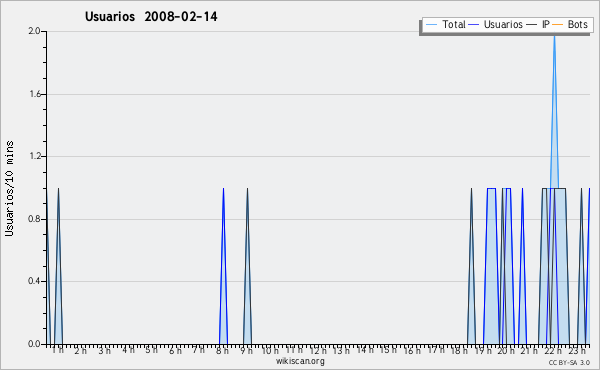
Task: Click the '20 h' x-axis label
Action: click(506, 350)
